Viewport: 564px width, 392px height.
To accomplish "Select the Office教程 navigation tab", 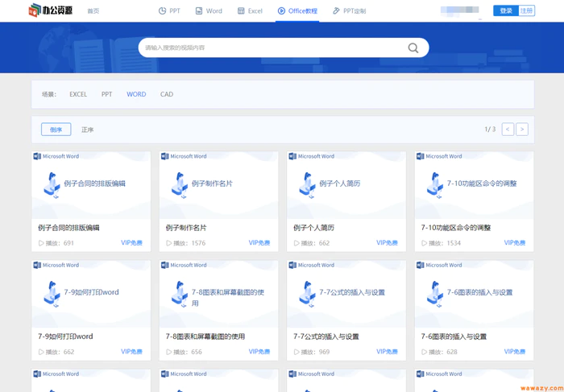I will pyautogui.click(x=297, y=11).
